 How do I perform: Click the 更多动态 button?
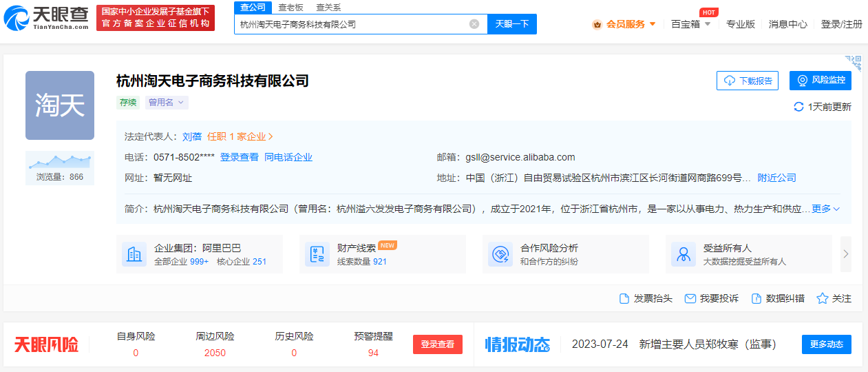tap(827, 344)
